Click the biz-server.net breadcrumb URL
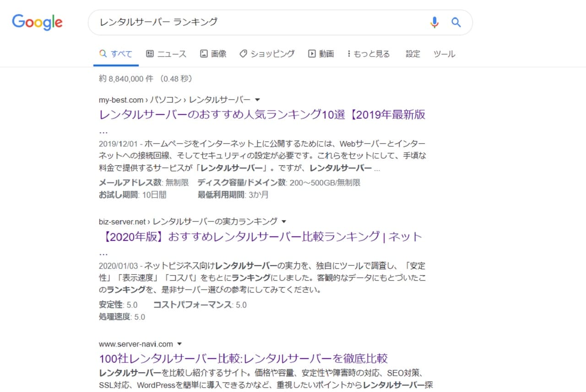Viewport: 586px width, 392px height. point(122,222)
